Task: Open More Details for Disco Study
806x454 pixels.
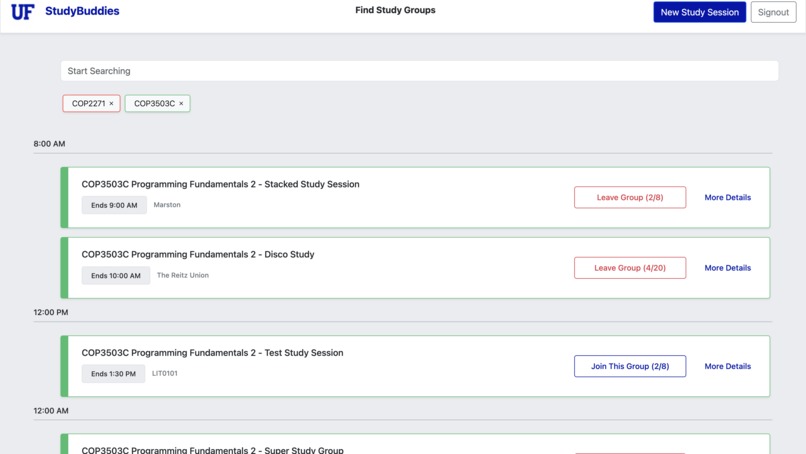Action: 727,268
